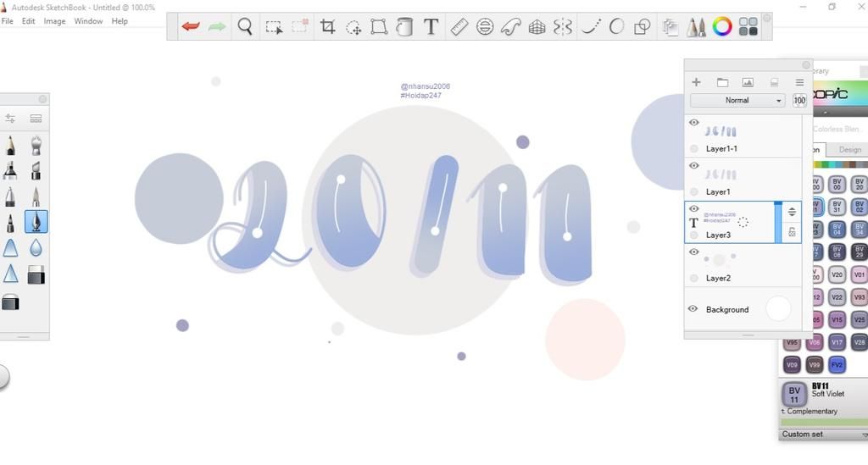Enable Predictive Stroke tool
The width and height of the screenshot is (868, 465).
pos(616,26)
